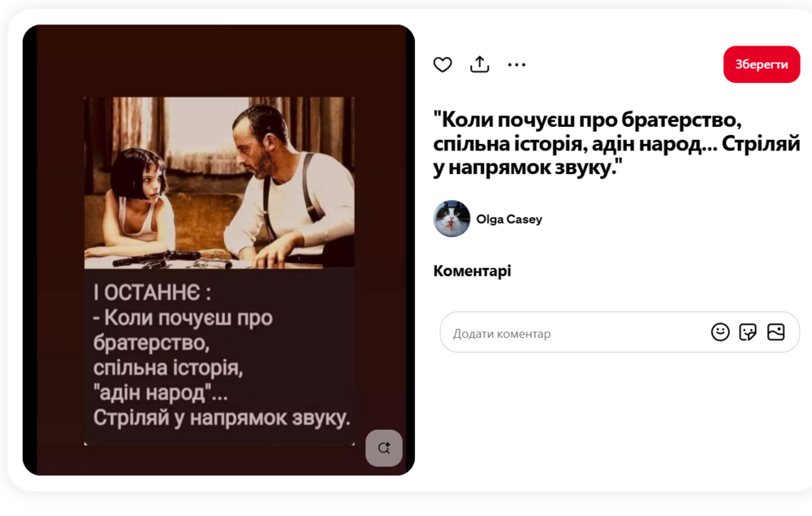Image resolution: width=812 pixels, height=516 pixels.
Task: Click the Стріляй у напрямок звуку line
Action: click(222, 418)
